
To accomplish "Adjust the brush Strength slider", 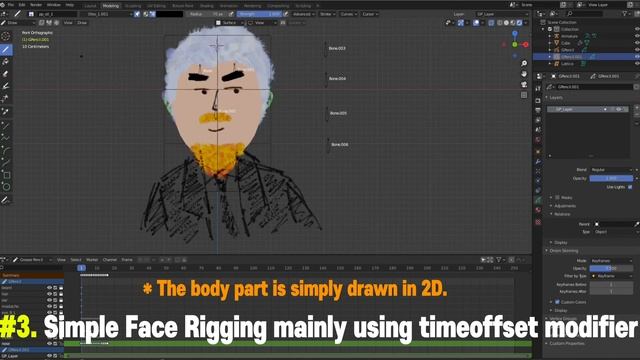I will [x=259, y=14].
